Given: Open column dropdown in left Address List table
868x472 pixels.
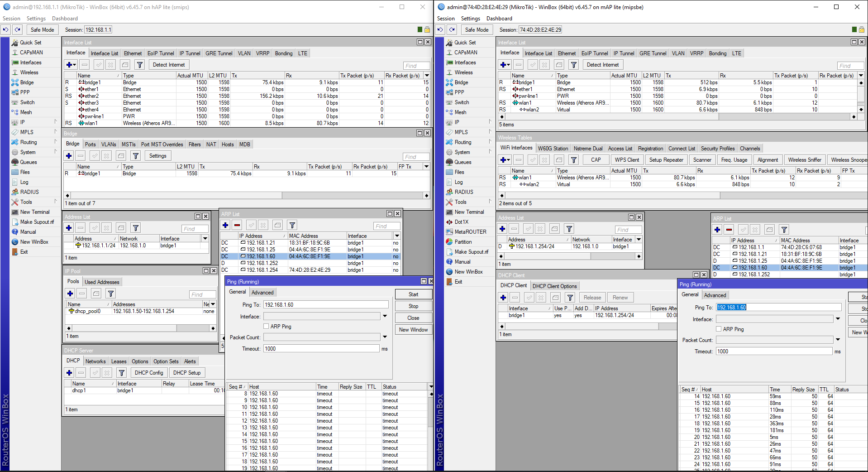Looking at the screenshot, I should point(205,238).
